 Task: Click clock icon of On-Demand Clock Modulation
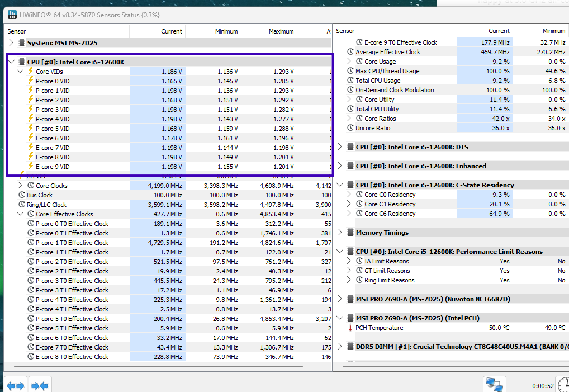click(x=350, y=89)
